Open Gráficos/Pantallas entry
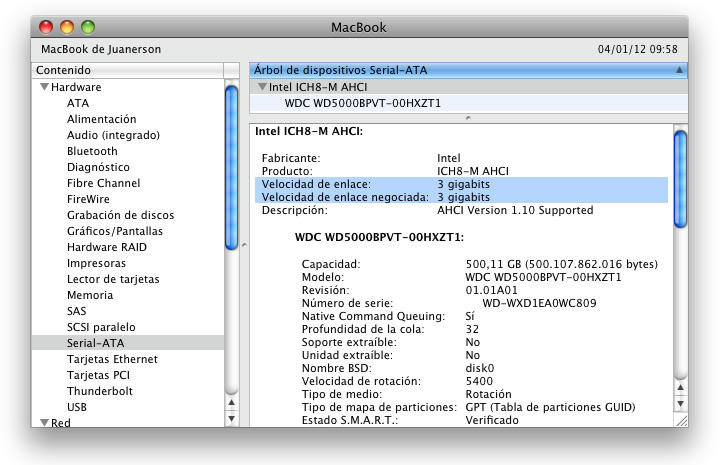This screenshot has width=720, height=465. click(x=115, y=231)
